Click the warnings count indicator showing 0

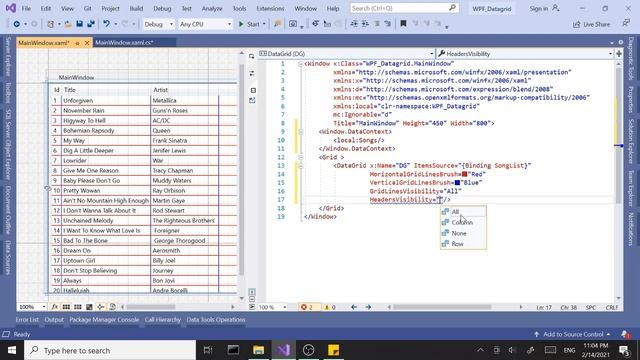click(330, 307)
